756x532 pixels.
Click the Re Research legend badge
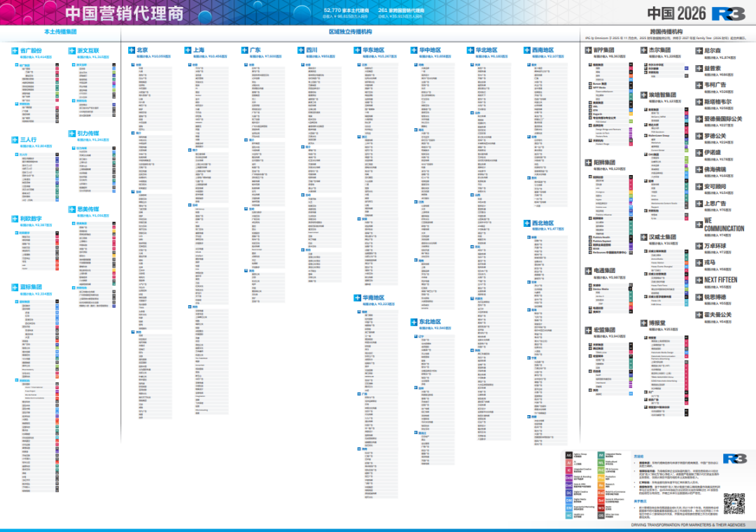(602, 485)
